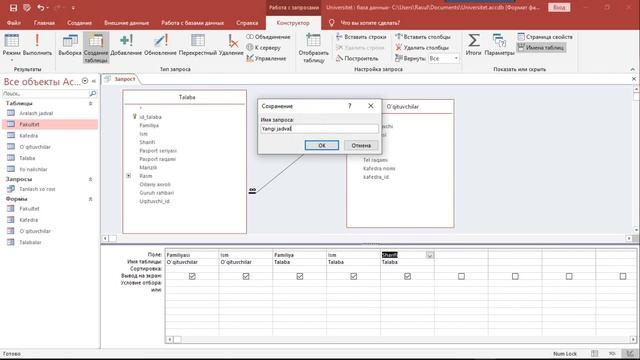Click the navigation pane Поиск box
Viewport: 640px width, 360px height.
pyautogui.click(x=45, y=93)
